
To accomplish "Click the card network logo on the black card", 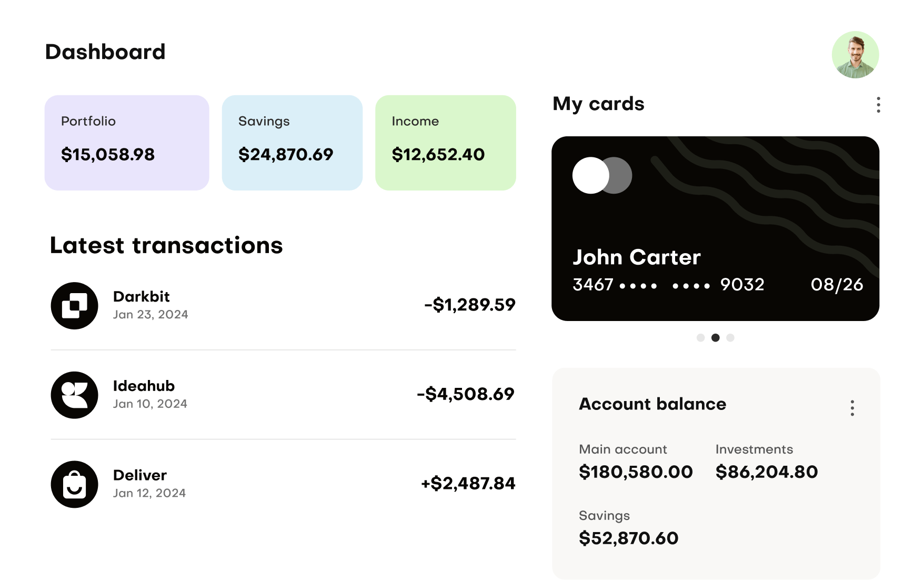I will tap(602, 175).
